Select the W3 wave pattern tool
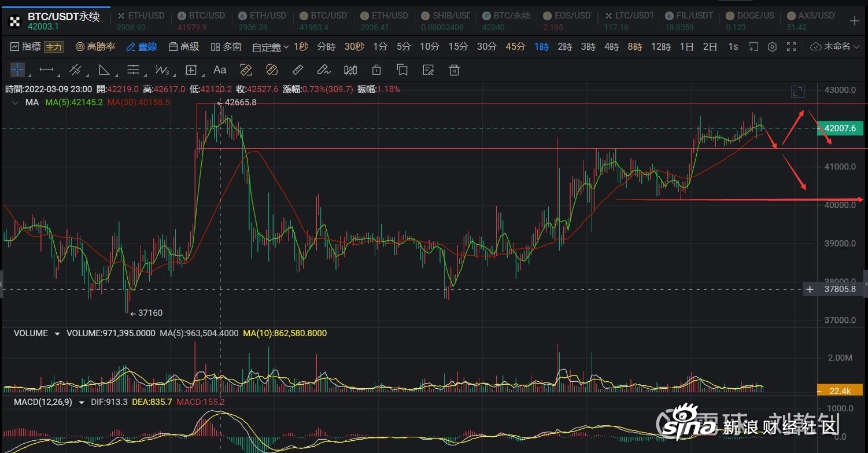The image size is (868, 453). 162,70
